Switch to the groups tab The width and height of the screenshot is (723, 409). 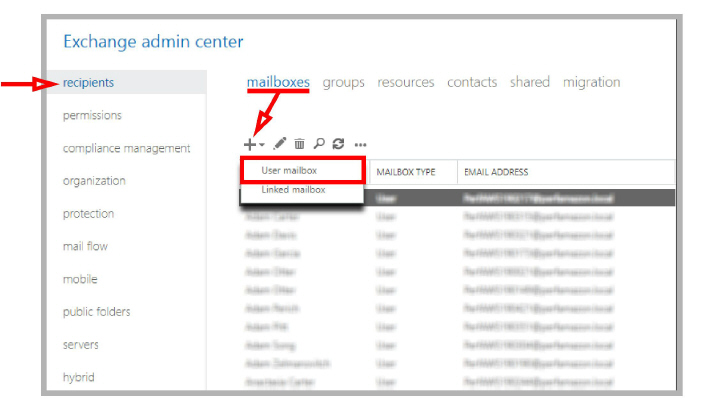[x=343, y=82]
